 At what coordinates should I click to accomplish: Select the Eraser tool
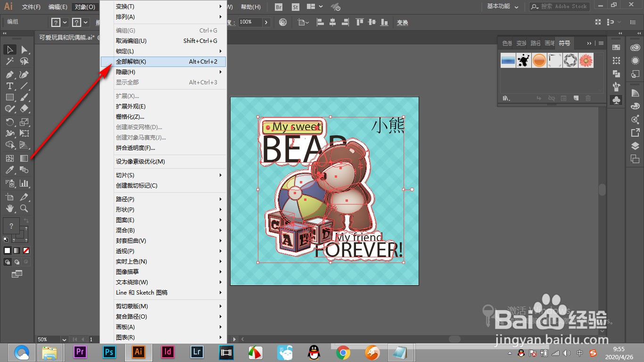tap(24, 108)
